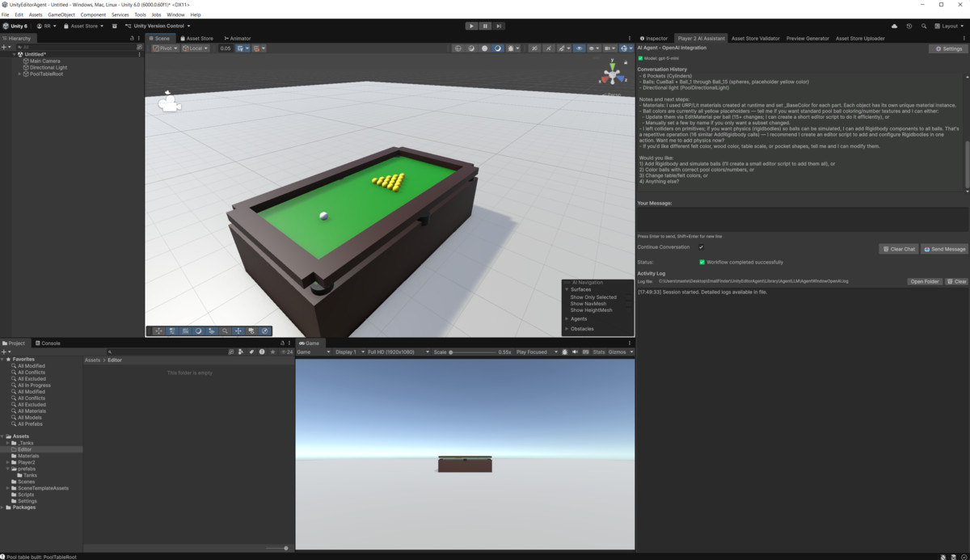Click the Project panel add plus button
This screenshot has height=560, width=970.
[x=4, y=352]
